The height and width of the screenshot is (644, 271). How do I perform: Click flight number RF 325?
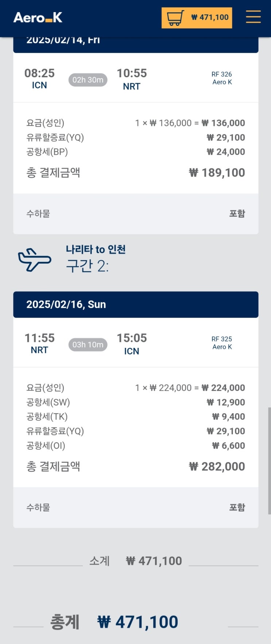(x=221, y=339)
